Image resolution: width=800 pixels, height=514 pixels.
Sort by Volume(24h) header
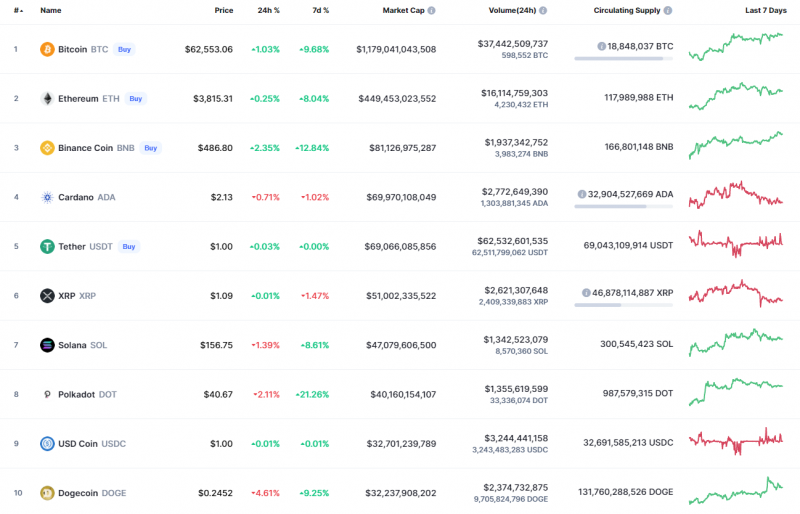click(512, 10)
